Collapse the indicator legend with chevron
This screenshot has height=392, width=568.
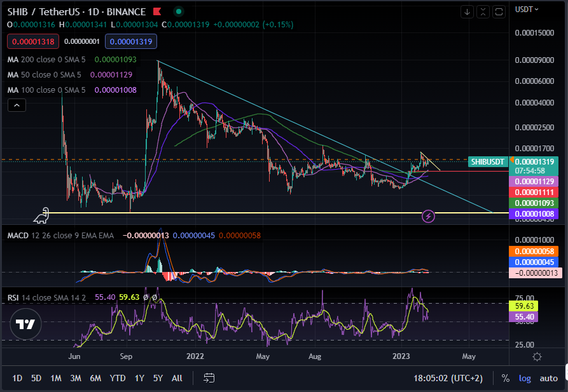(17, 105)
